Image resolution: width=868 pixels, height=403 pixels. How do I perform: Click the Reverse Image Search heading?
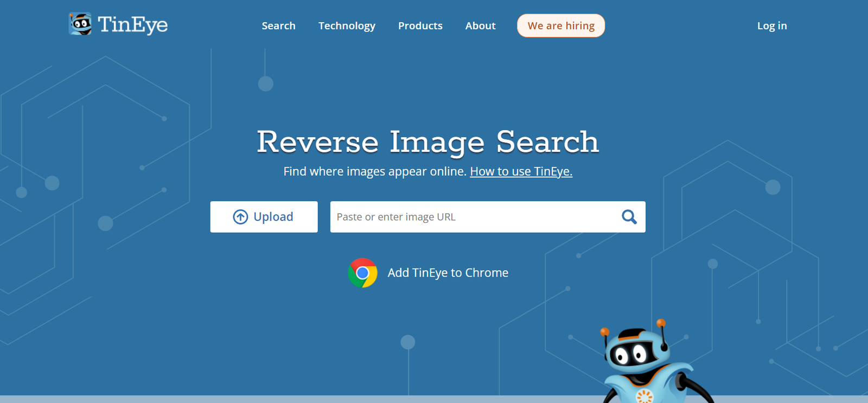pos(428,142)
